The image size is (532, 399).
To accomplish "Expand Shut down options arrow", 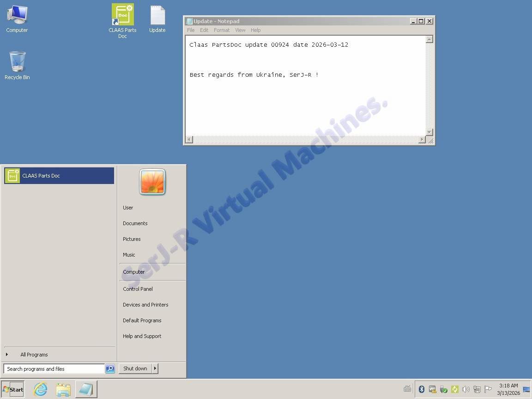I will click(155, 368).
